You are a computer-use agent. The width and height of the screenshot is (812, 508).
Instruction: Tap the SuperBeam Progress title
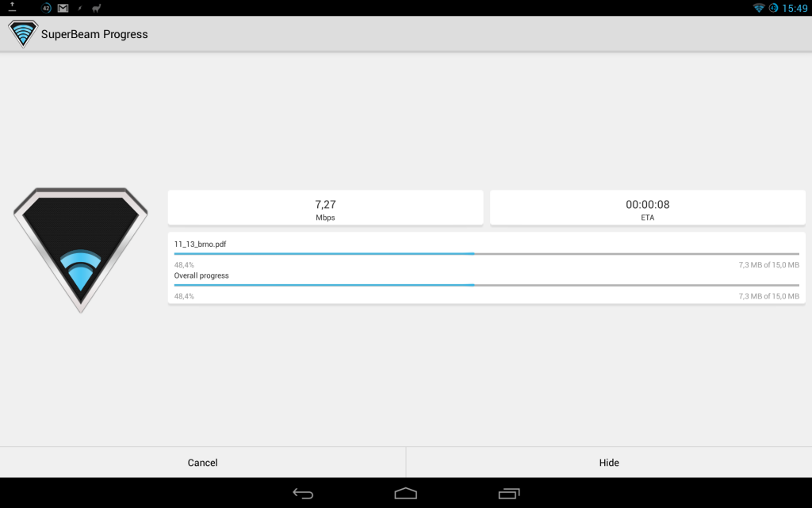(94, 34)
